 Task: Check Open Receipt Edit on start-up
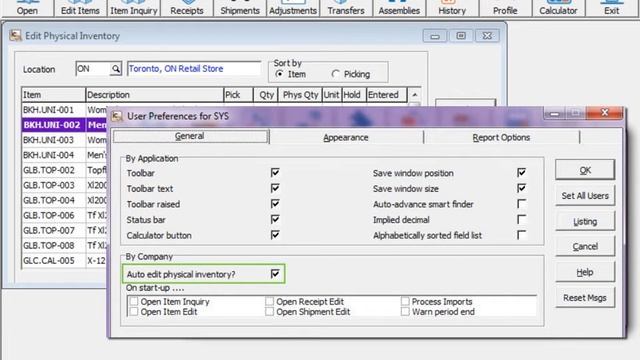(x=269, y=301)
